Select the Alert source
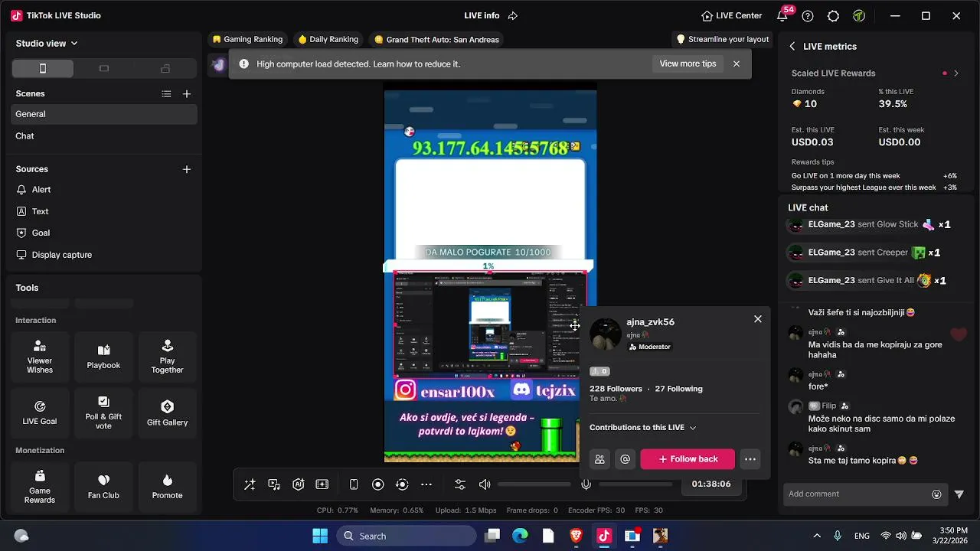 [104, 190]
